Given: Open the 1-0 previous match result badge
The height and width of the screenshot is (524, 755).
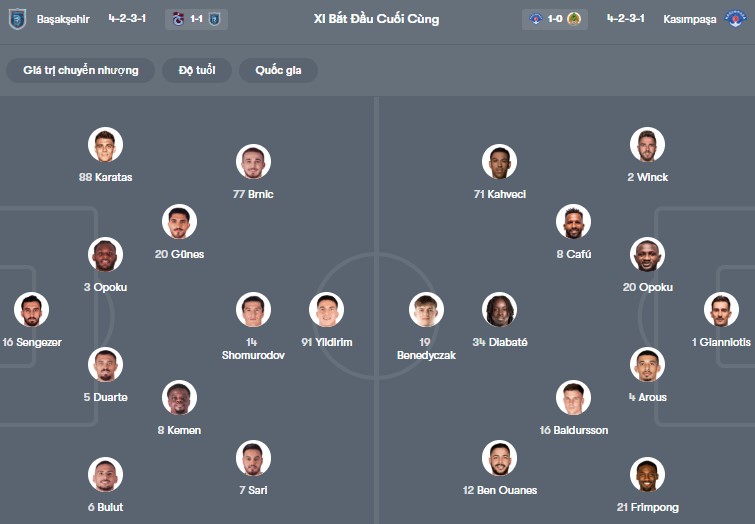Looking at the screenshot, I should (555, 18).
